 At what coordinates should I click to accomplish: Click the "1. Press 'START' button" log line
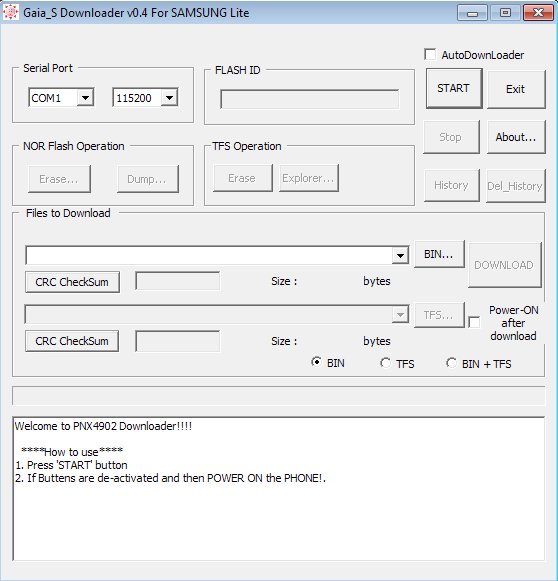72,465
